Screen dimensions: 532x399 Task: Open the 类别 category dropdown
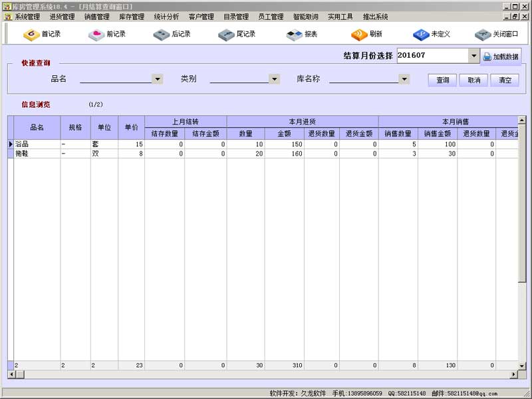coord(274,78)
